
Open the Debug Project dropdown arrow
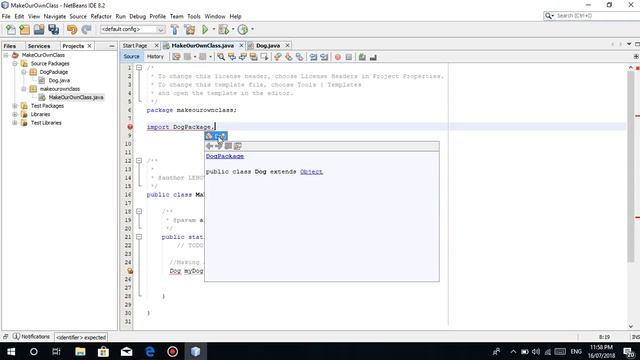point(233,29)
